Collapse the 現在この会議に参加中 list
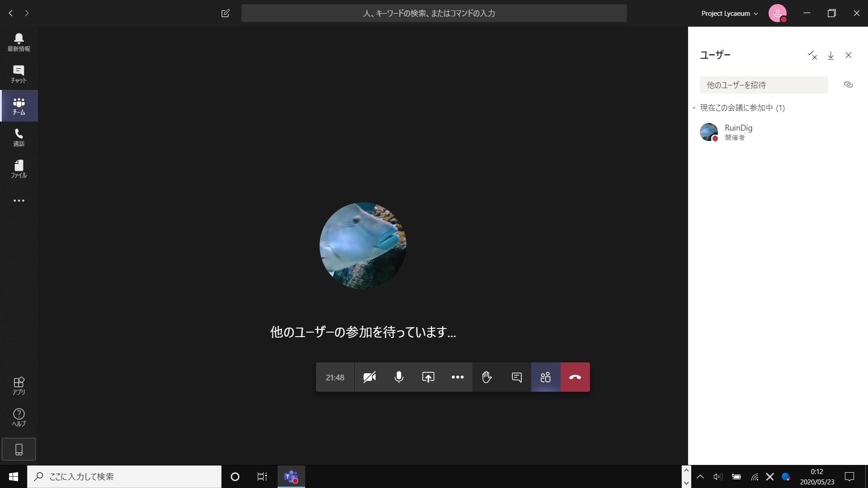Screen dimensions: 868x488 [x=694, y=108]
